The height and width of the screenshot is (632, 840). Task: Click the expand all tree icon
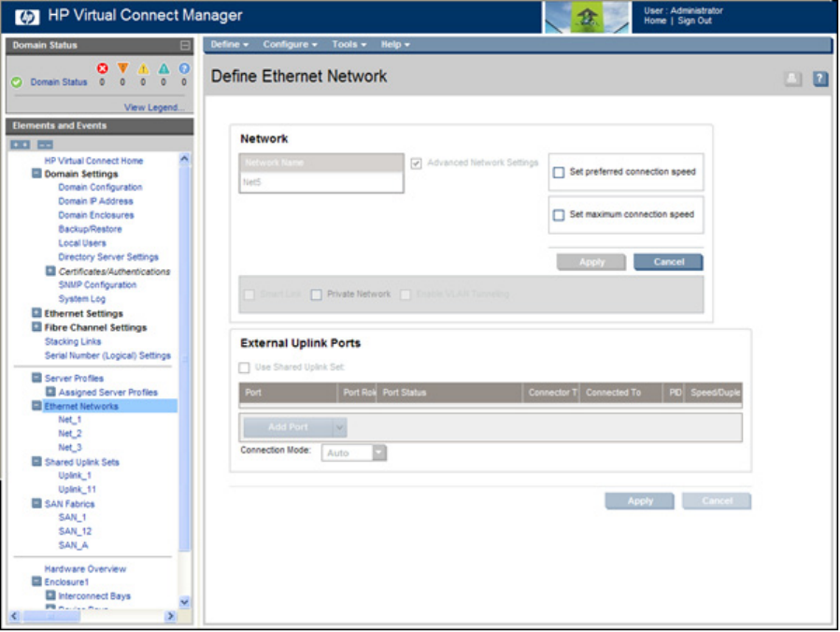pos(20,145)
